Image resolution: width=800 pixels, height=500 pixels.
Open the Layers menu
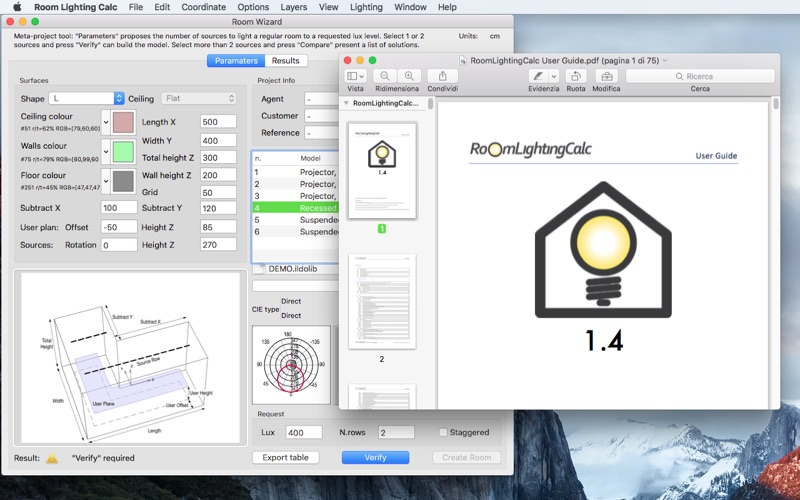click(293, 7)
